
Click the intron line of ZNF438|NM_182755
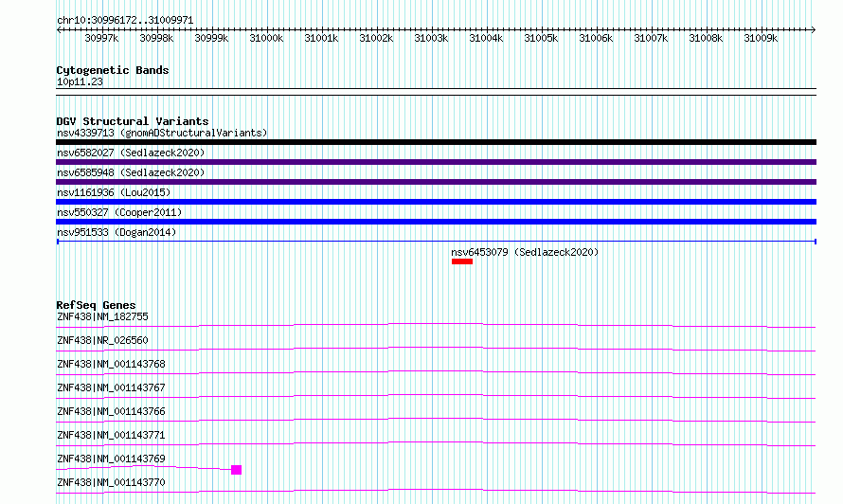[x=436, y=326]
